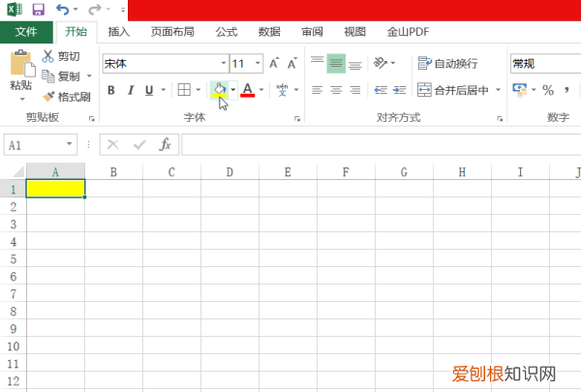Switch to the 页面布局 tab
The height and width of the screenshot is (392, 581).
(x=172, y=32)
